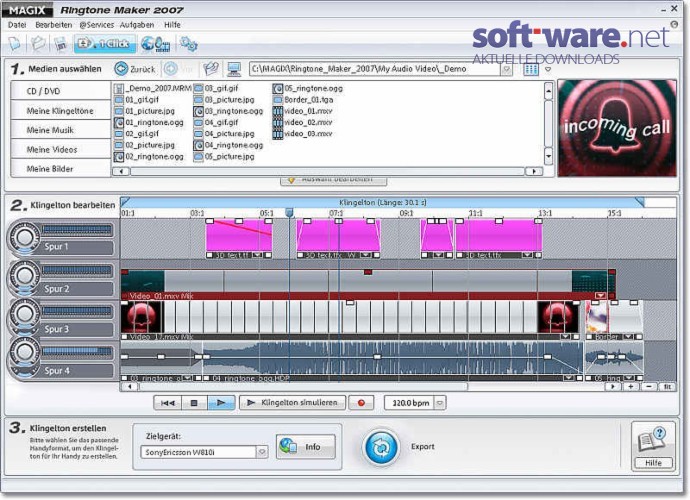This screenshot has height=500, width=690.
Task: Click the timeline zoom out minus button
Action: tap(649, 386)
